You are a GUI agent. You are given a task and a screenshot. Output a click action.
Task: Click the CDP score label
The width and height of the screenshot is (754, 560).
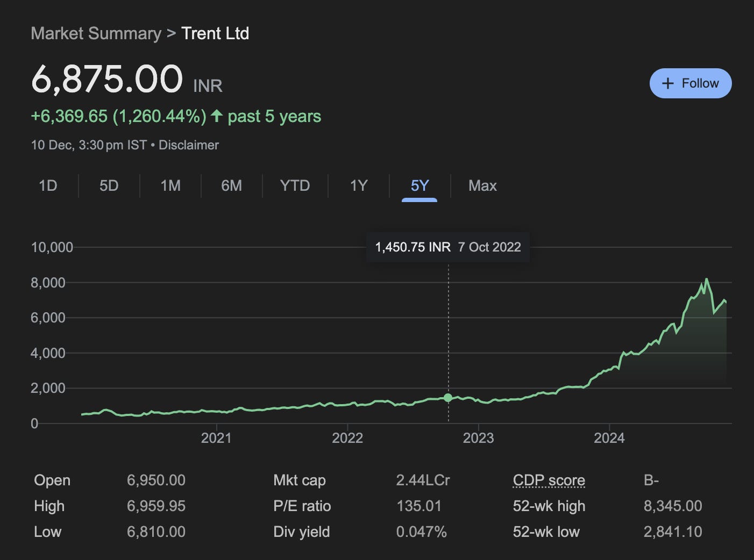pyautogui.click(x=549, y=480)
